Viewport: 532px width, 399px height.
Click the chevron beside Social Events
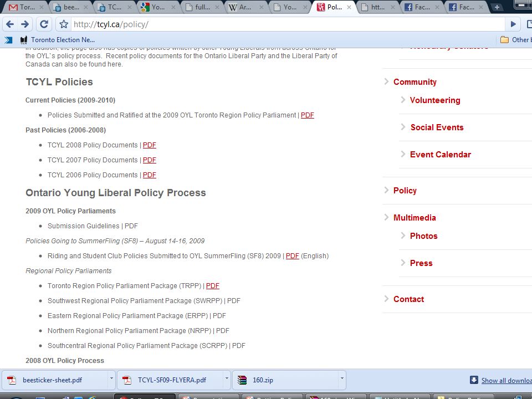(403, 127)
